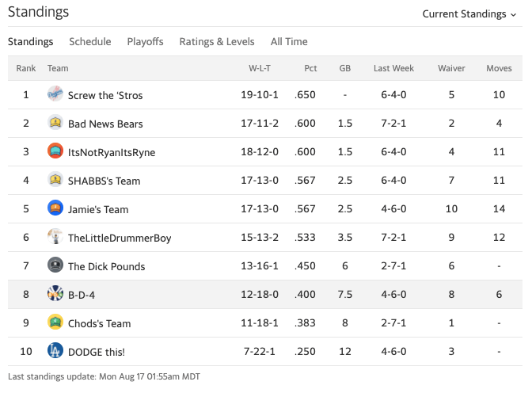The width and height of the screenshot is (532, 393).
Task: Click ItsNotRyanItsRyne team avatar icon
Action: pos(55,151)
